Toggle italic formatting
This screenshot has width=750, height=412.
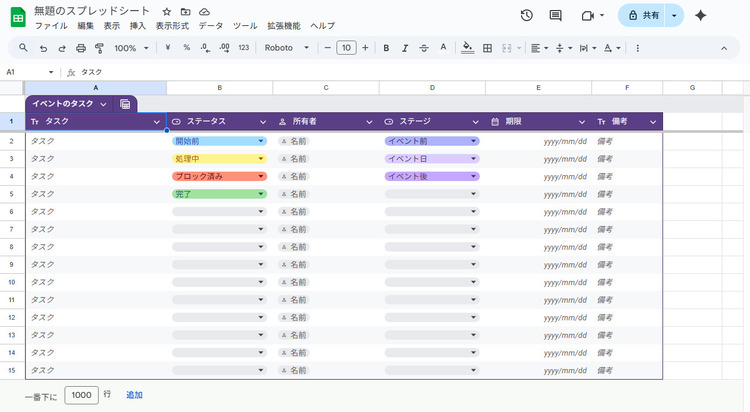405,48
